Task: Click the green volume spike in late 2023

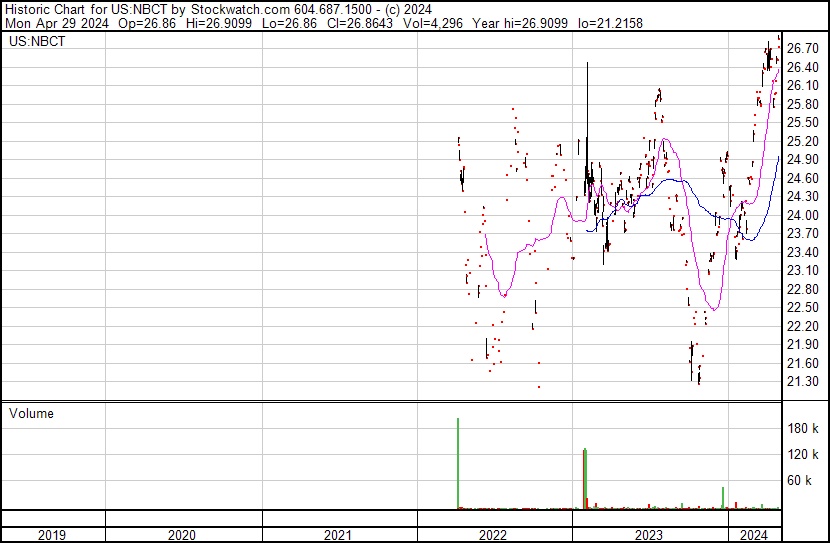Action: click(x=723, y=499)
